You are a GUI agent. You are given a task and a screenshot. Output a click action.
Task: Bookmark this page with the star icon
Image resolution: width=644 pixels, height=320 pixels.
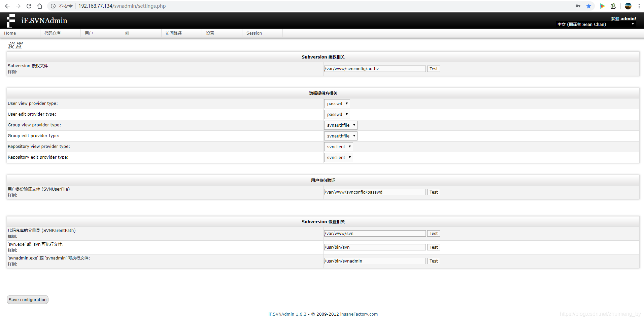(589, 6)
